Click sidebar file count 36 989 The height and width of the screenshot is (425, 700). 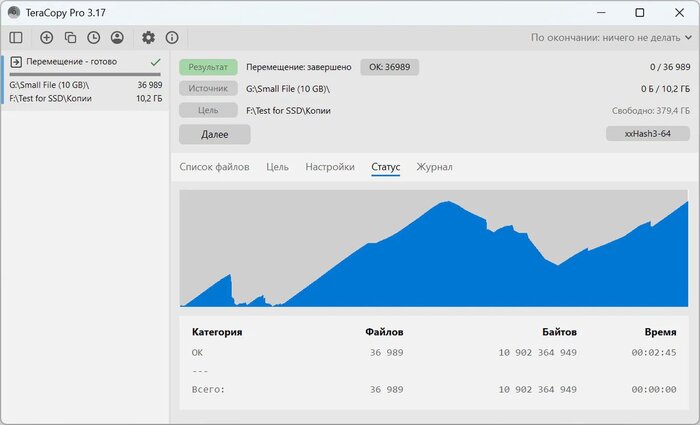click(150, 85)
